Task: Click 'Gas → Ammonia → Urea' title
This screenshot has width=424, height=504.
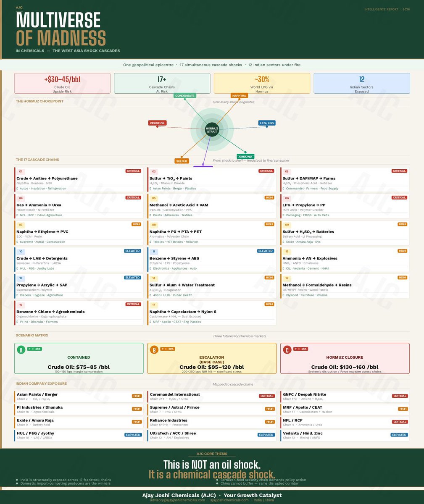Action: [39, 205]
